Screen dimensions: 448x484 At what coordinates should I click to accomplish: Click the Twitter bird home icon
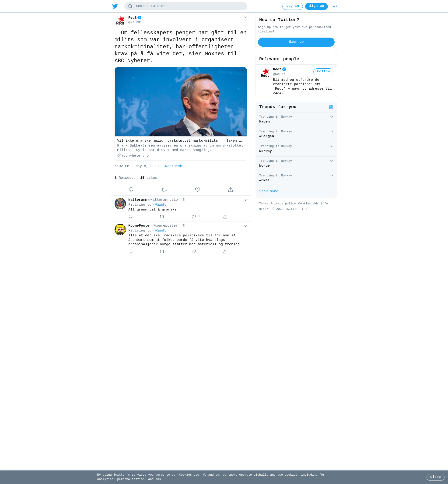(x=115, y=6)
